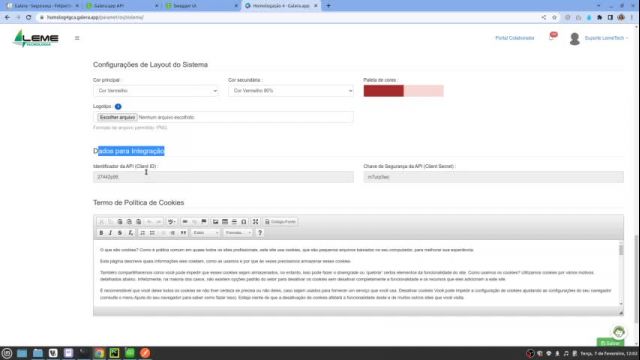Open spell checker dropdown in editor
Image resolution: width=640 pixels, height=360 pixels.
(x=171, y=222)
